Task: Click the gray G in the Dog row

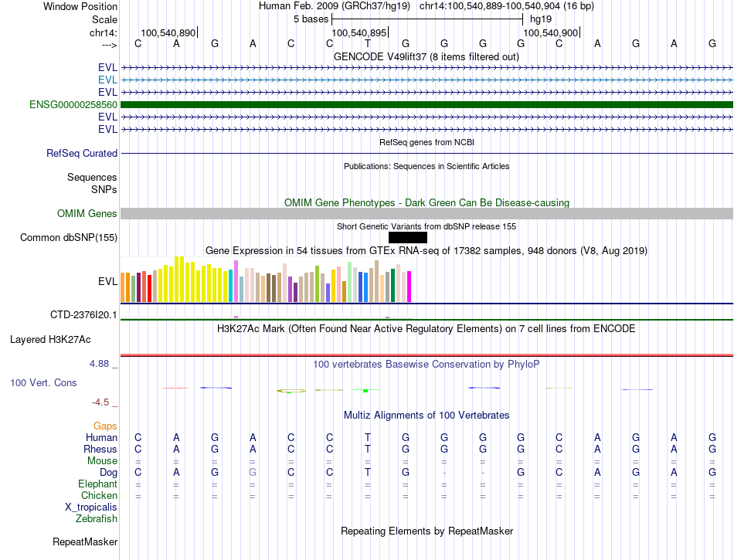Action: tap(253, 473)
